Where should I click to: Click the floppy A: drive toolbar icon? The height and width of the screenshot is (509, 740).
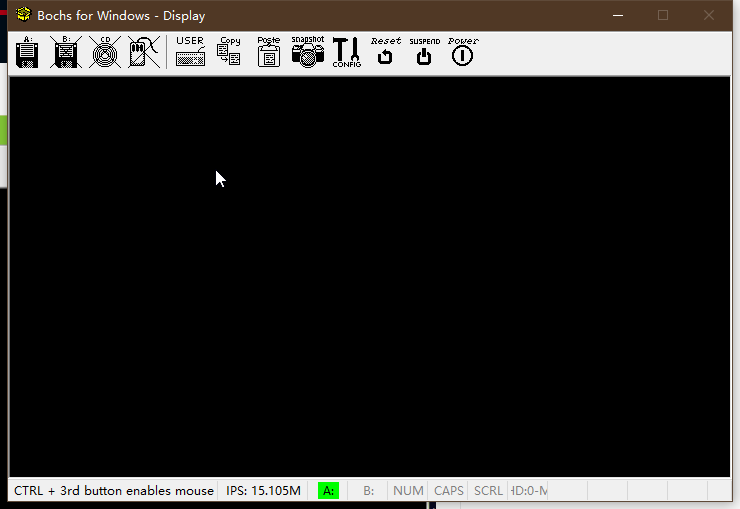tap(27, 52)
